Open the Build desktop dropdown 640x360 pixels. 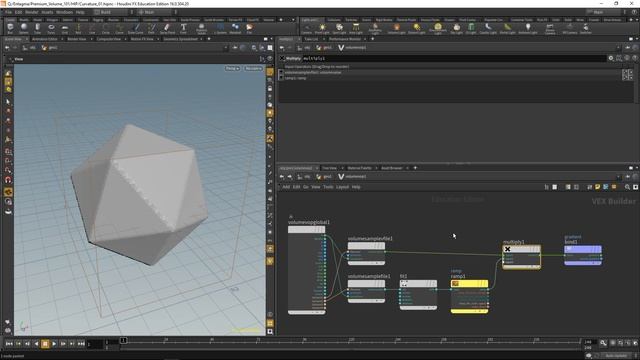point(110,12)
